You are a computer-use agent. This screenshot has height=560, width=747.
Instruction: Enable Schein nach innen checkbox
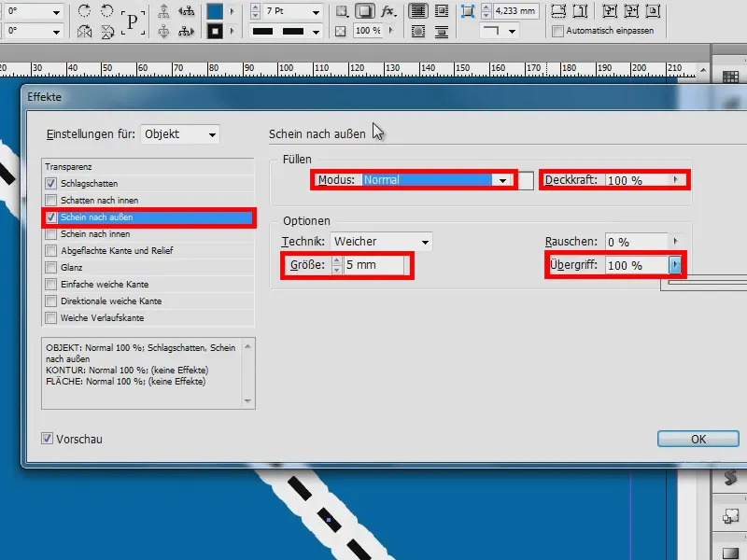pyautogui.click(x=51, y=234)
